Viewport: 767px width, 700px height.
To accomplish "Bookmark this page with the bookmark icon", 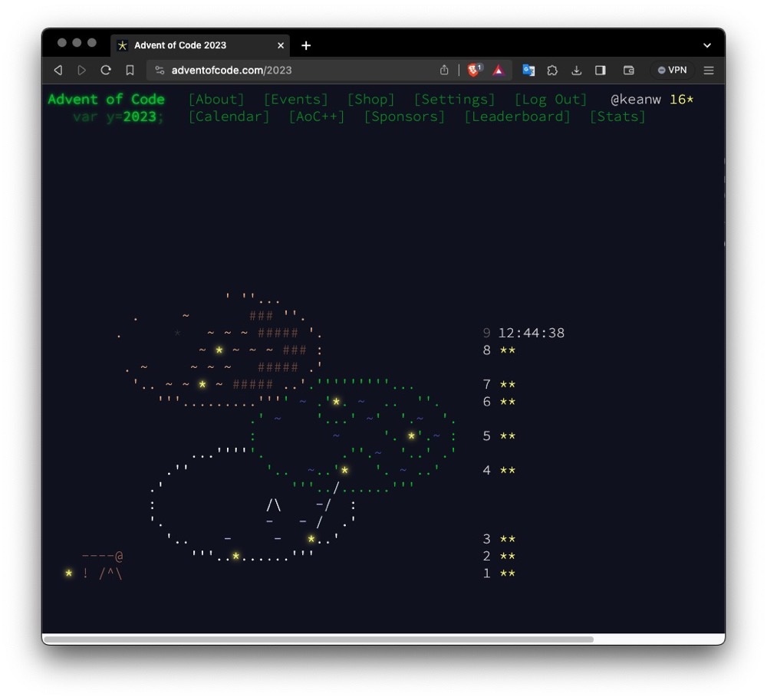I will point(130,70).
